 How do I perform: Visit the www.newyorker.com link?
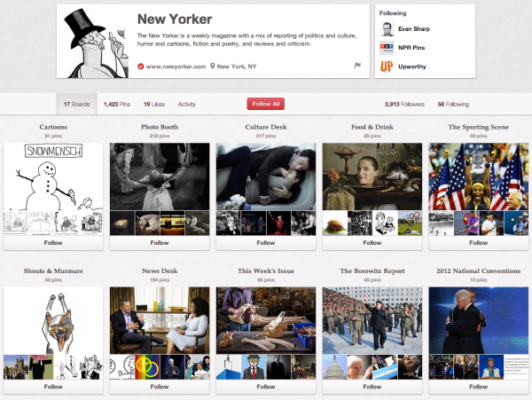tap(176, 67)
